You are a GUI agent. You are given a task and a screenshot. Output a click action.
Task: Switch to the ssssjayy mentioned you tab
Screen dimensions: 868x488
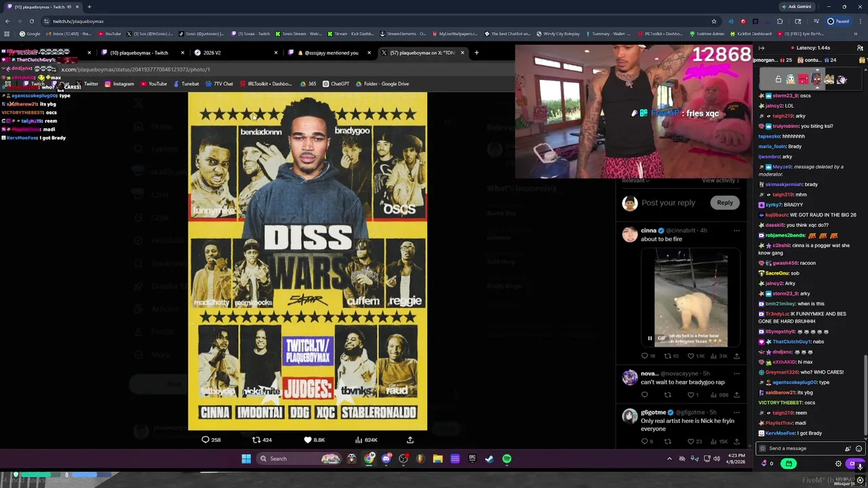point(332,53)
